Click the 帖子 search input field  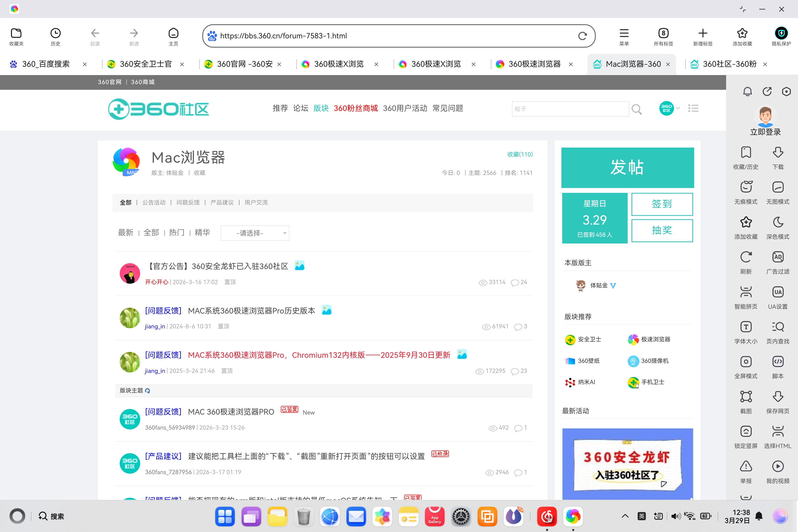[570, 109]
